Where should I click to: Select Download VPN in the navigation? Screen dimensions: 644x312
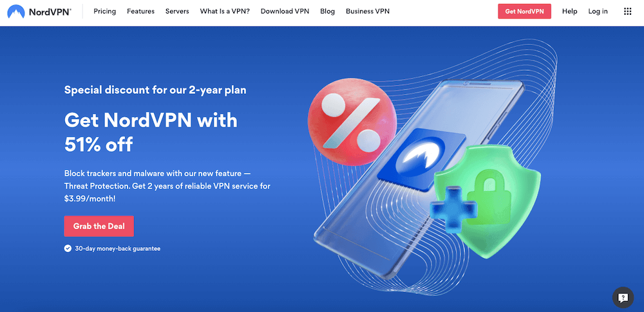pyautogui.click(x=285, y=12)
